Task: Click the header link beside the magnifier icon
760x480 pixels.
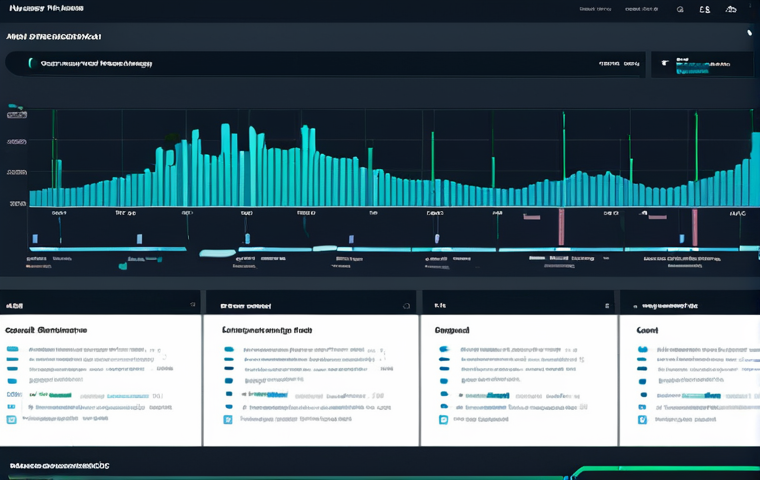Action: coord(641,9)
